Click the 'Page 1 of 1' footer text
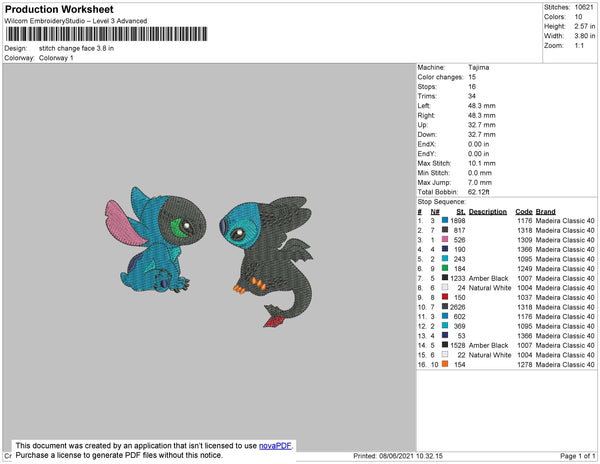Screen dimensions: 600x464 [x=578, y=456]
